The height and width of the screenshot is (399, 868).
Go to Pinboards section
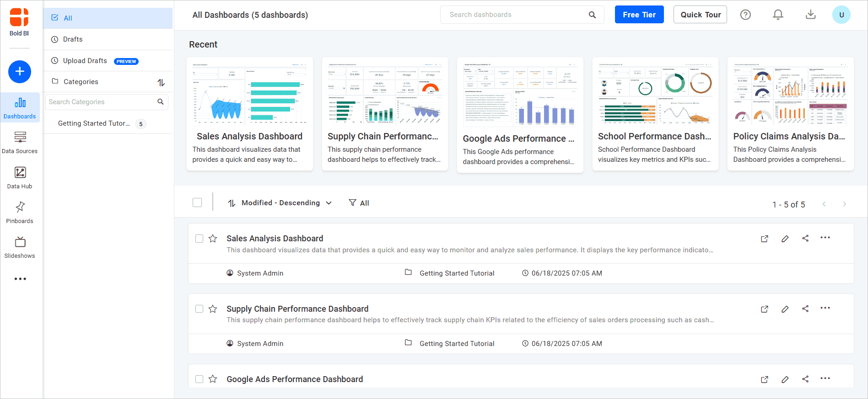[20, 213]
